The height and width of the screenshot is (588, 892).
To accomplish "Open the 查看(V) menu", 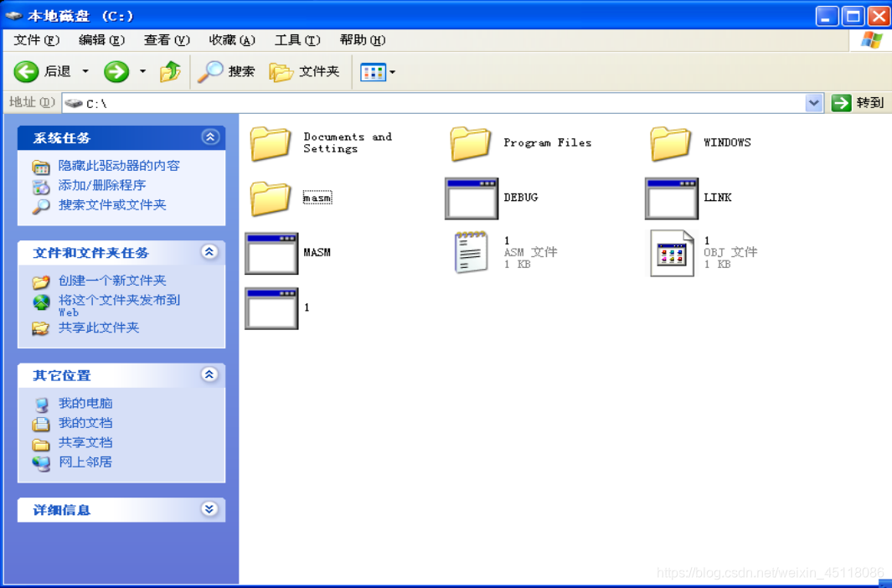I will point(167,40).
